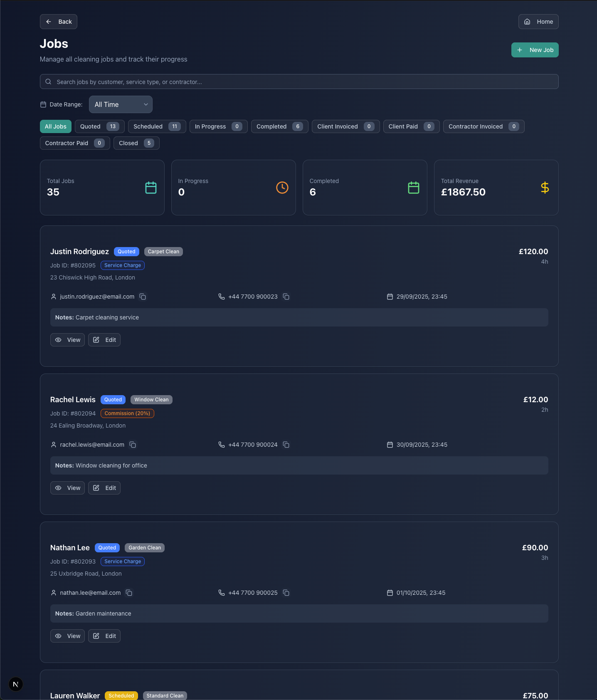Copy justin.rodriguez@email.com with the copy icon
Viewport: 597px width, 700px height.
143,297
